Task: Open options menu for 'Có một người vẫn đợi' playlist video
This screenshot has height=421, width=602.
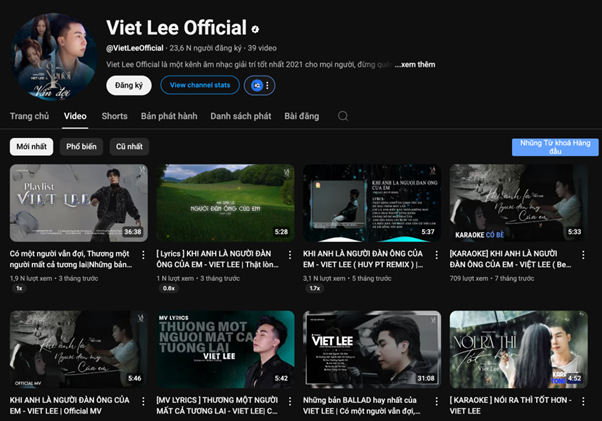Action: coord(143,255)
